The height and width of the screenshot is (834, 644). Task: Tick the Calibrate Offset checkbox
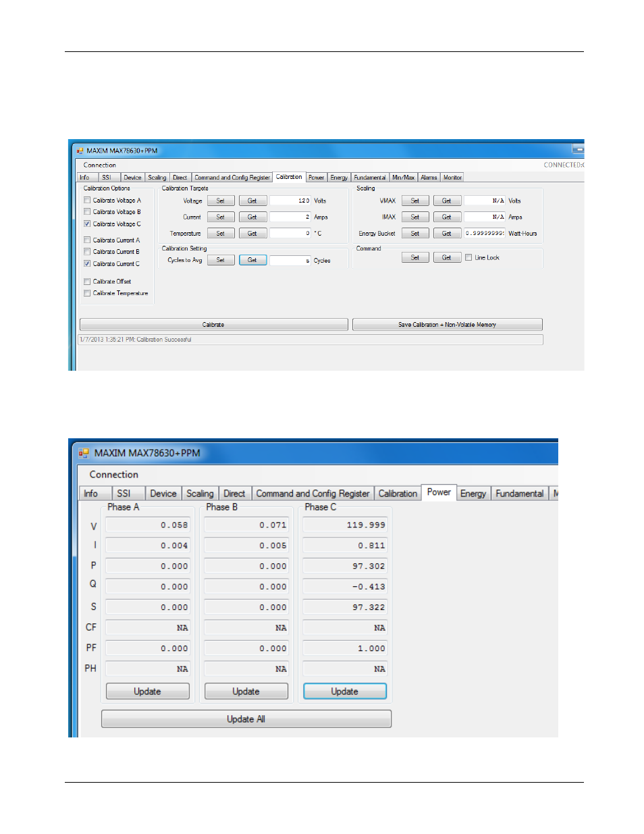[87, 282]
